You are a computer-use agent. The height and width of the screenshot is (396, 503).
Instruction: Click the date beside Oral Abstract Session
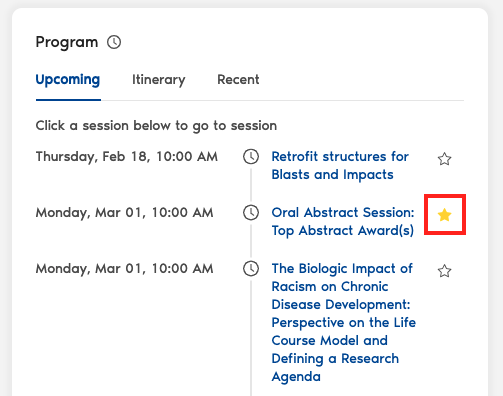pos(124,213)
